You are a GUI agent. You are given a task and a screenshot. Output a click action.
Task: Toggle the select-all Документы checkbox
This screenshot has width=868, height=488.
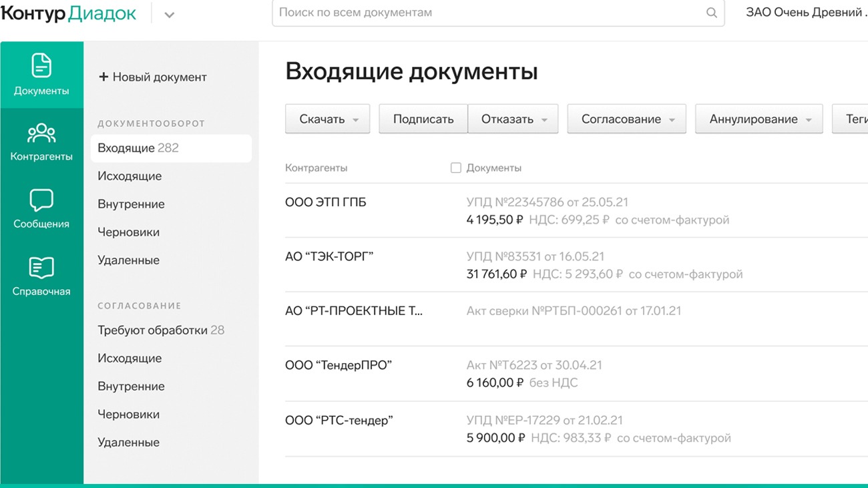(x=456, y=168)
